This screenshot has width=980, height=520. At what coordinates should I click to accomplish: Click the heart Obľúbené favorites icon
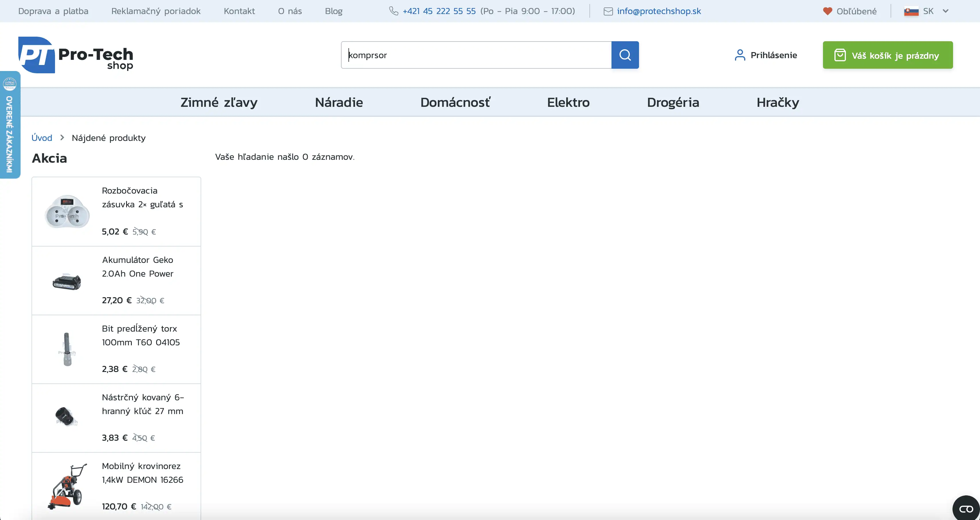[x=827, y=11]
